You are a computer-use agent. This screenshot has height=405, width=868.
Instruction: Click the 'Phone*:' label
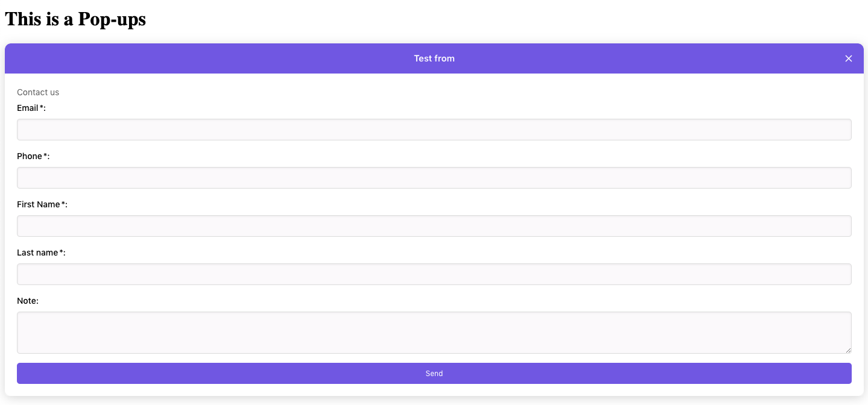coord(33,156)
